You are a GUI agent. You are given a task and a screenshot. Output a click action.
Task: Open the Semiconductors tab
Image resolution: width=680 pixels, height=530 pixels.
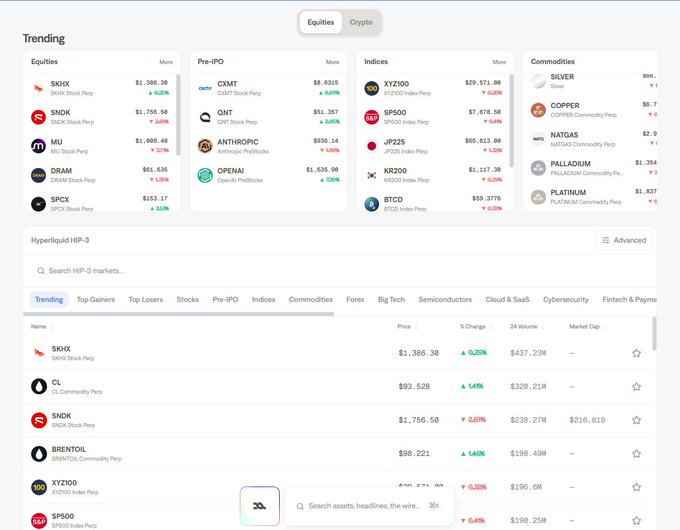click(445, 300)
